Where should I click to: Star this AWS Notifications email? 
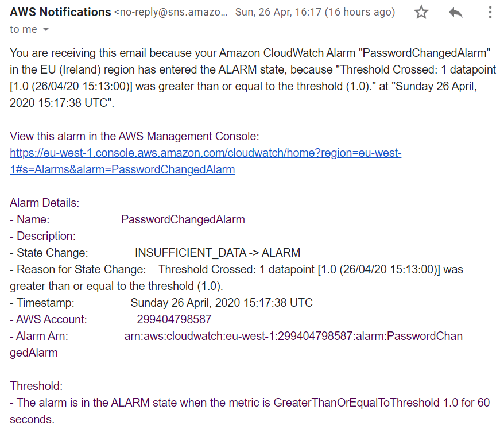click(421, 13)
